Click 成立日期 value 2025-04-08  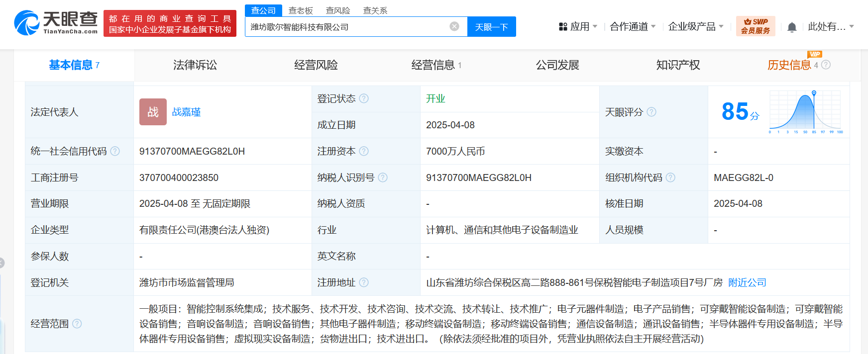450,125
